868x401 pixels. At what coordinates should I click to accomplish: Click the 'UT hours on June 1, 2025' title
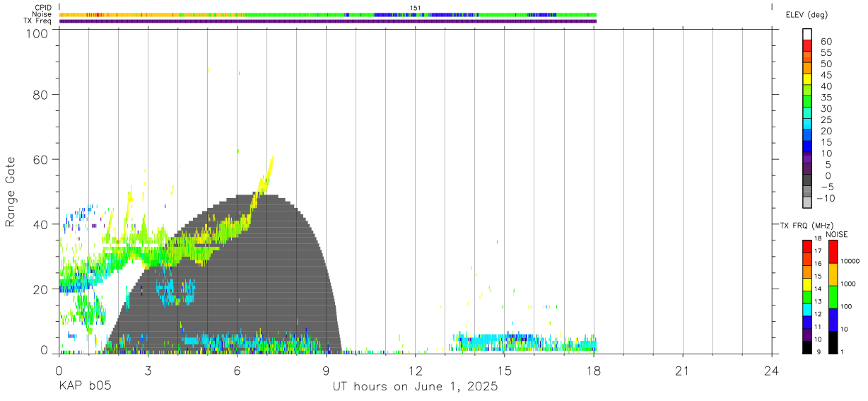point(415,387)
